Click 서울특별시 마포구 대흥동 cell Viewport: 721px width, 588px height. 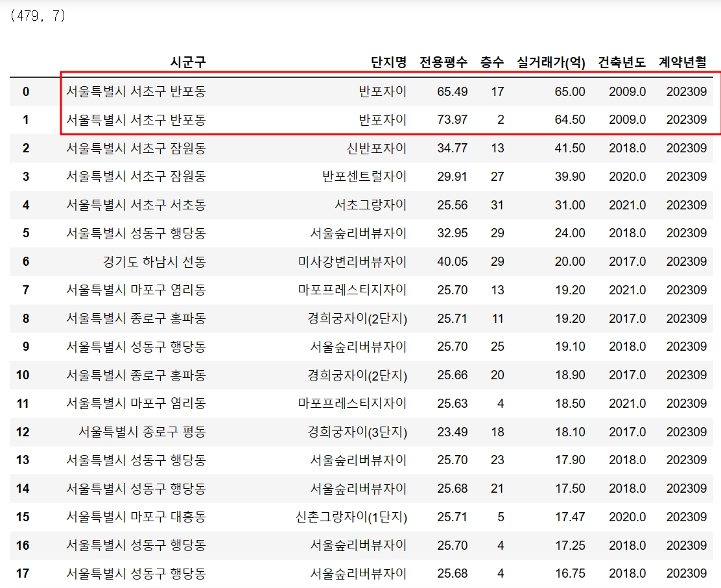(x=136, y=517)
